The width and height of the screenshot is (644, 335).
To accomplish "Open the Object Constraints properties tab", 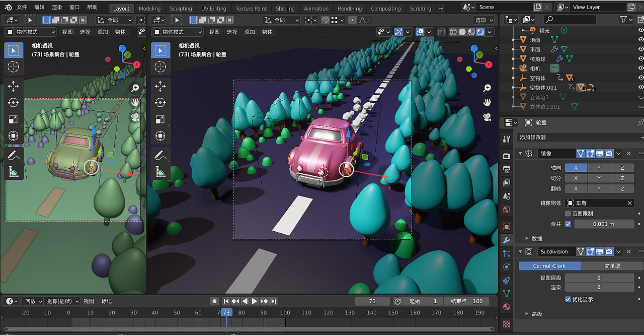I will pyautogui.click(x=507, y=280).
